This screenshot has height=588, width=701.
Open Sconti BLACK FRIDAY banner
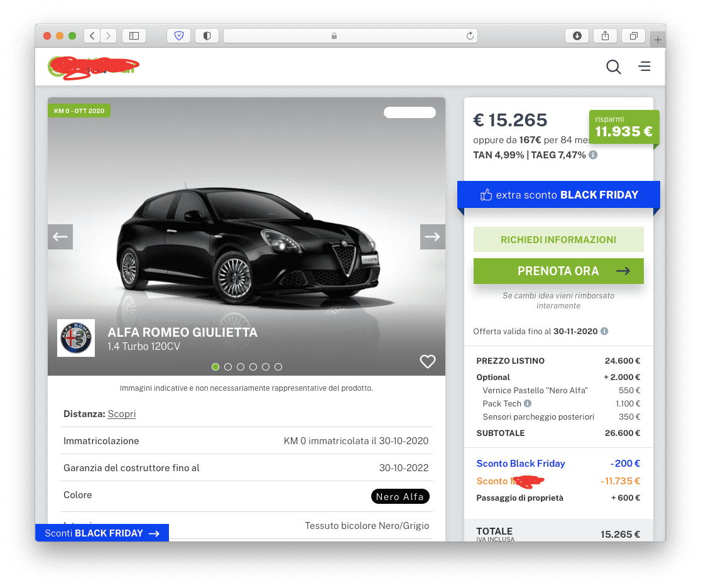tap(102, 533)
